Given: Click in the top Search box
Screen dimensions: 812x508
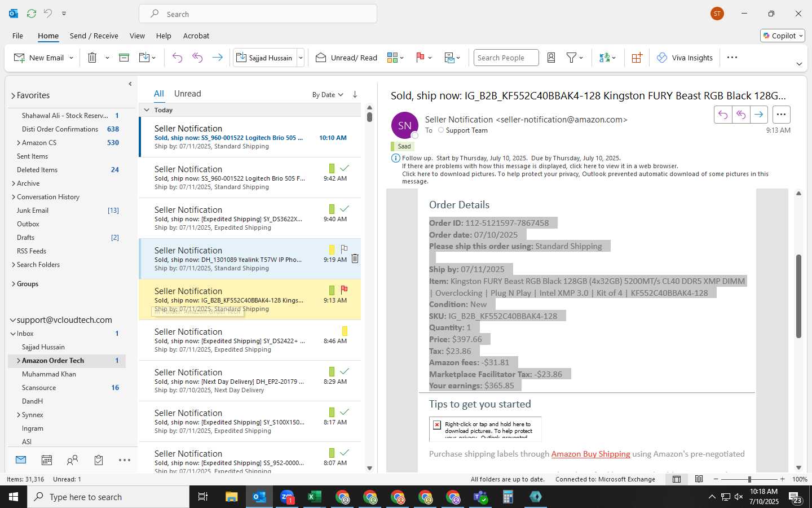Looking at the screenshot, I should click(258, 14).
